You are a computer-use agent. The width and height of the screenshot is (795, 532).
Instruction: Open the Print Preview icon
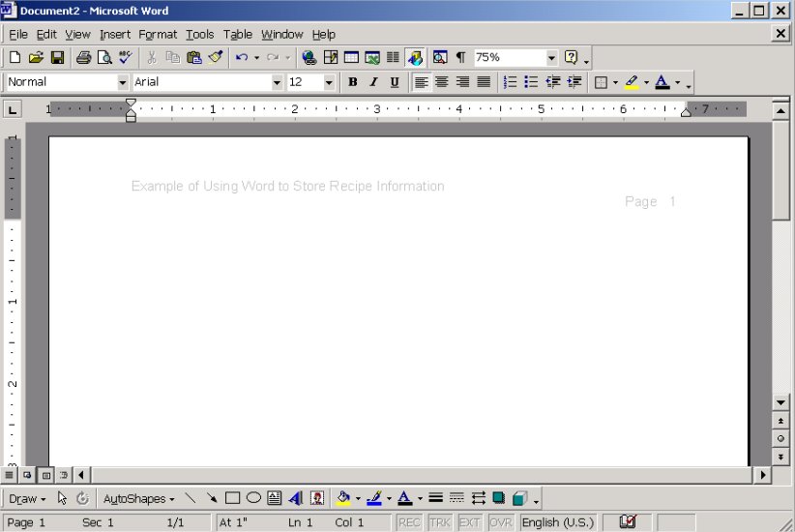pos(104,58)
